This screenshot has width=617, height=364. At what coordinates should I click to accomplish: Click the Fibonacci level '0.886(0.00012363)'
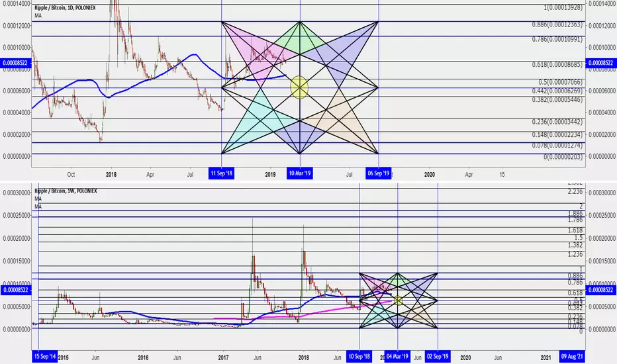click(557, 24)
